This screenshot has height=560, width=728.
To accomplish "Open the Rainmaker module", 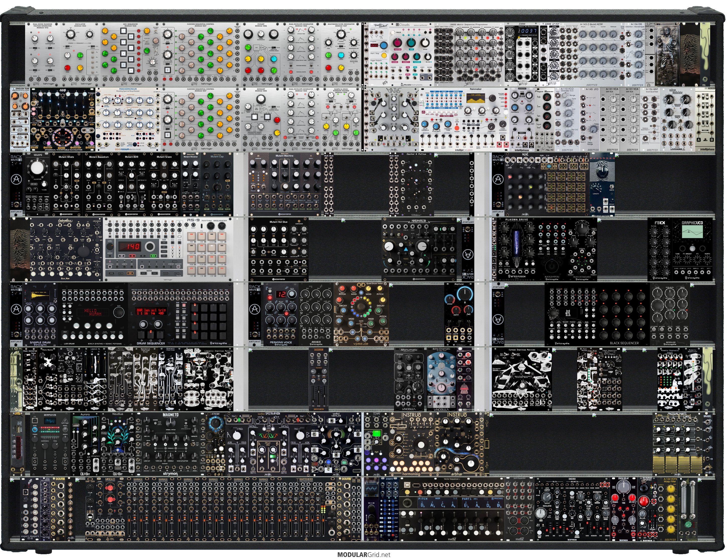I will click(464, 119).
